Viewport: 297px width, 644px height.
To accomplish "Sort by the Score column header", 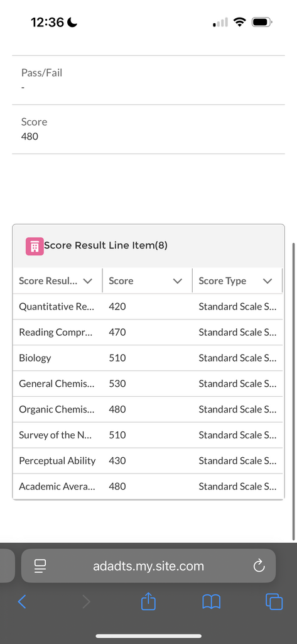I will tap(121, 281).
